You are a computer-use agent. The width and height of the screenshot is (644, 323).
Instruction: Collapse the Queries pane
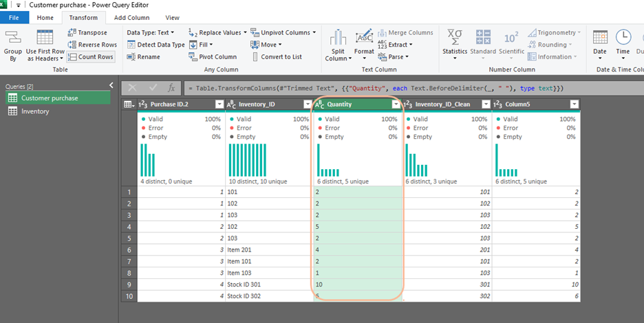point(111,85)
